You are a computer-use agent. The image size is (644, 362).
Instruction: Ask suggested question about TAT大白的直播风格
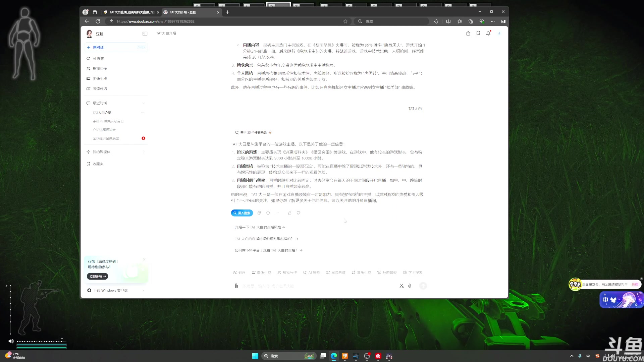point(260,227)
